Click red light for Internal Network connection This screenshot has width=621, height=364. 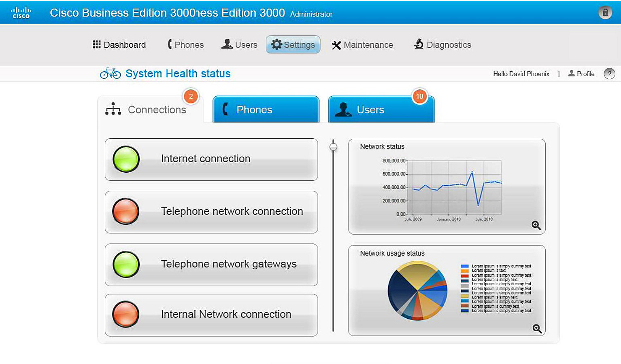point(126,314)
